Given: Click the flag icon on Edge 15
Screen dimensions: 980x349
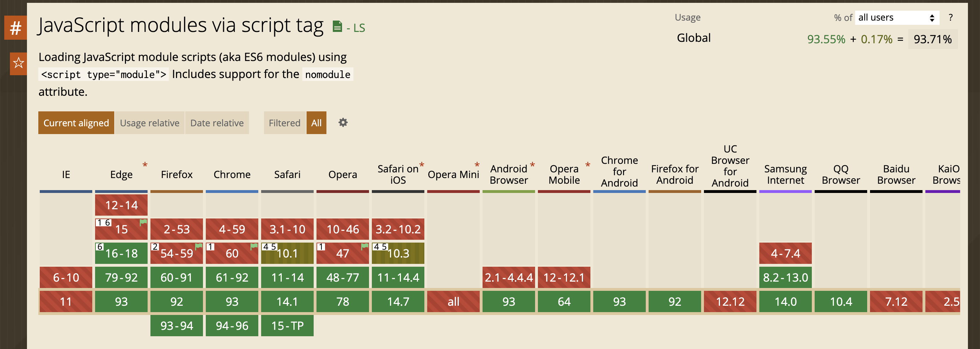Looking at the screenshot, I should (x=143, y=222).
